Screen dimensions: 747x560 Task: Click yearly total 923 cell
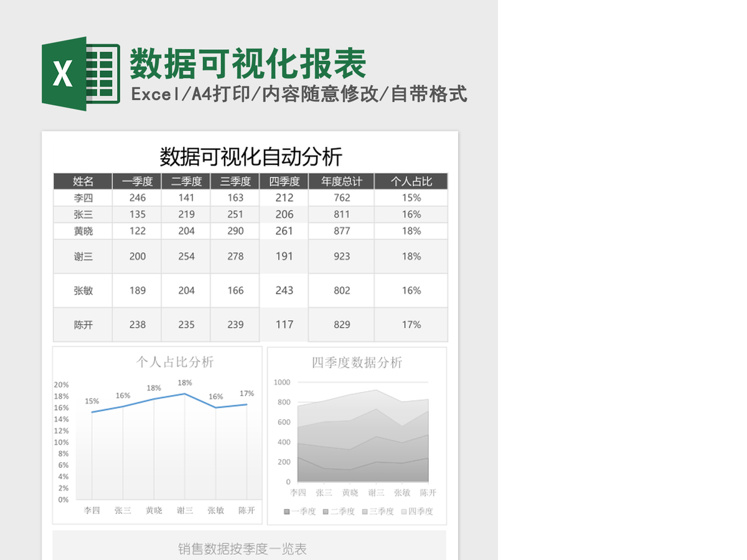[342, 256]
